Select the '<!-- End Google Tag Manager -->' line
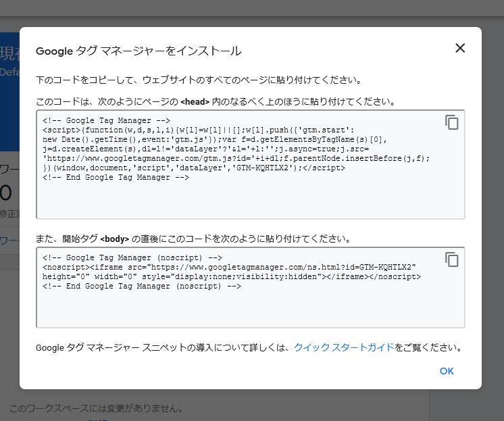This screenshot has width=504, height=421. (x=116, y=178)
